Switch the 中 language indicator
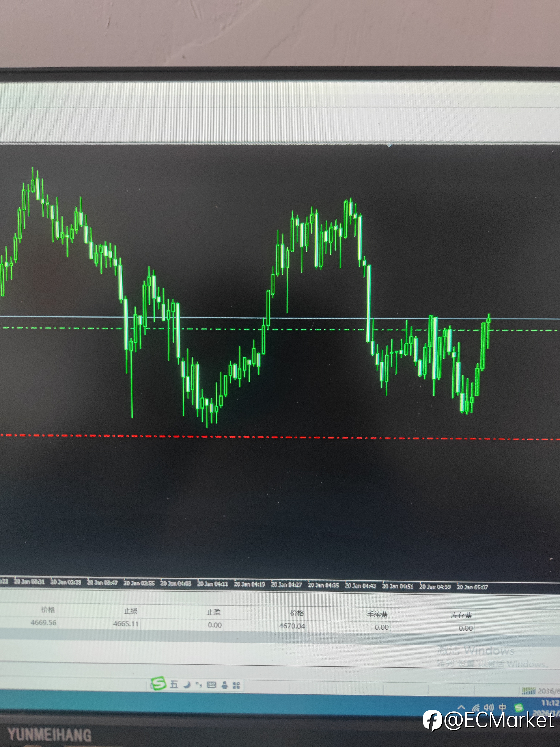The height and width of the screenshot is (747, 560). point(502,707)
